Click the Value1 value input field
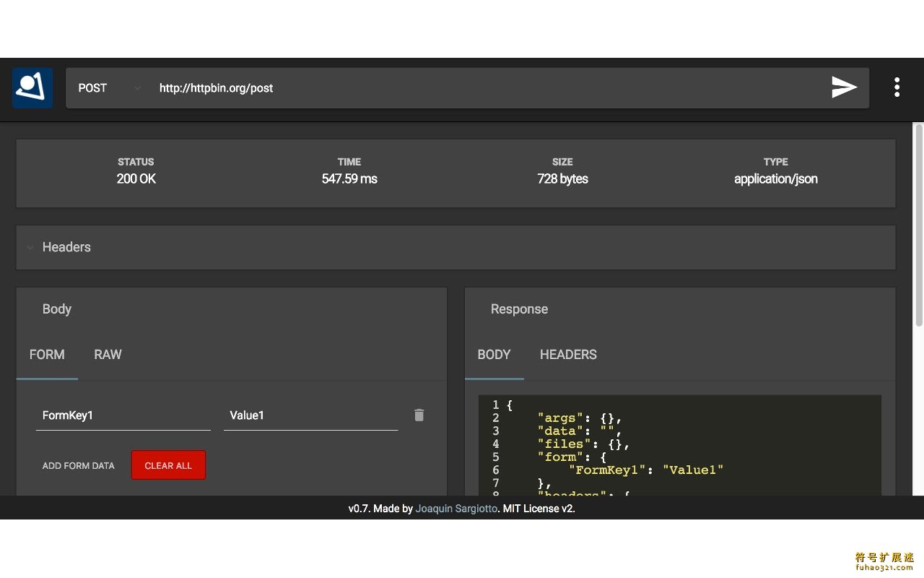This screenshot has width=924, height=578. [x=310, y=415]
